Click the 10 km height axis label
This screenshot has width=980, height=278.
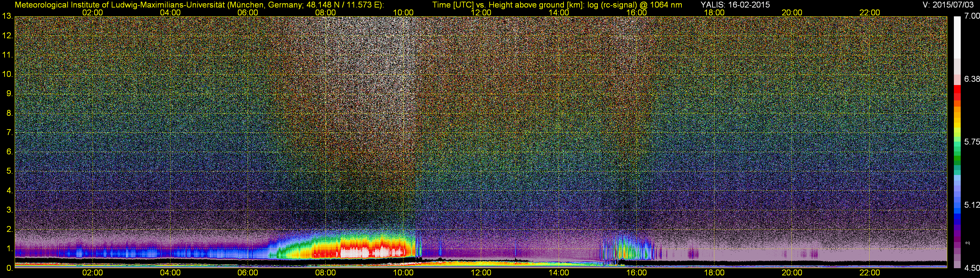pos(7,74)
